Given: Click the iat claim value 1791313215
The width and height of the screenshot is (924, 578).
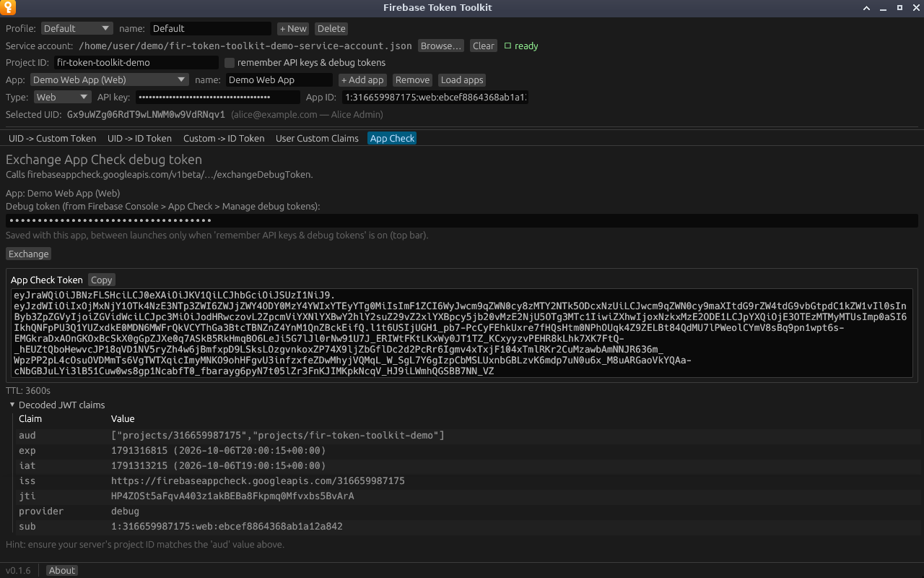Looking at the screenshot, I should click(x=218, y=466).
